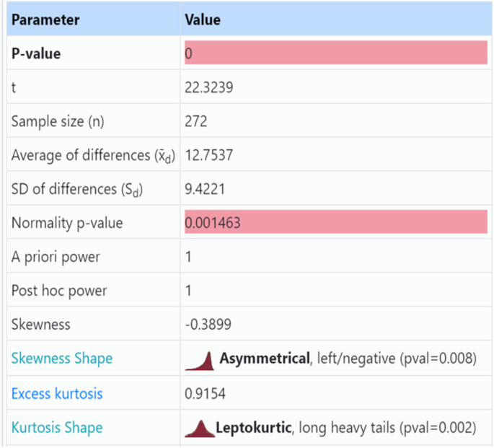
Task: Select the Normality p-value label
Action: pos(67,223)
